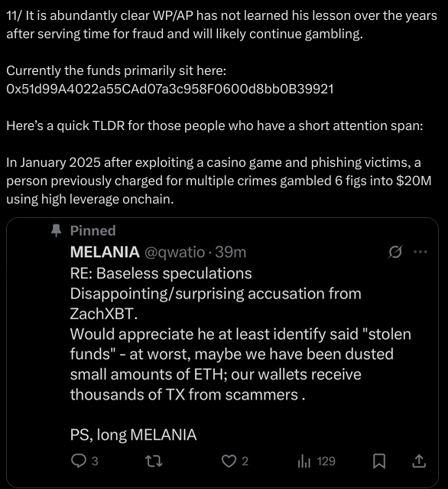This screenshot has height=489, width=448.
Task: Select the 0x51d99A wallet address text
Action: click(x=170, y=89)
